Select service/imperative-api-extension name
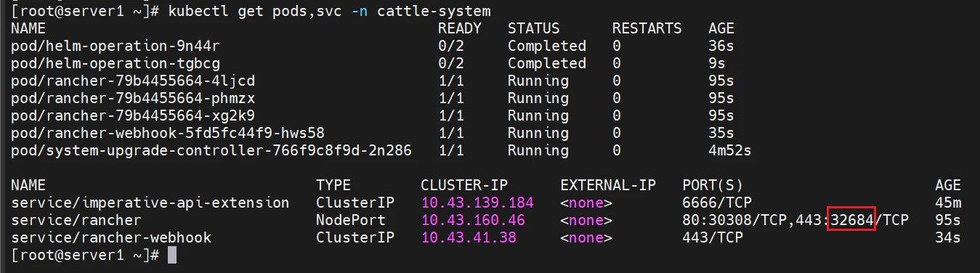This screenshot has width=980, height=273. 150,203
